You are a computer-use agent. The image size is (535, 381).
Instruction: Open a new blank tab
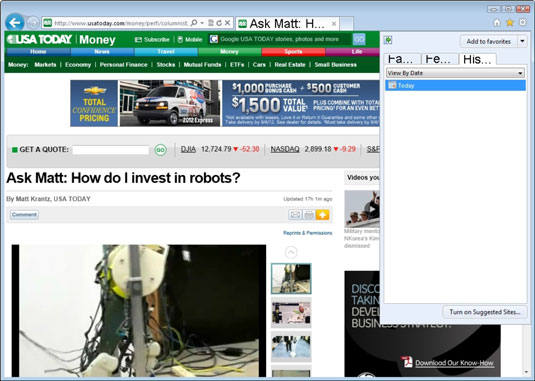[x=347, y=24]
